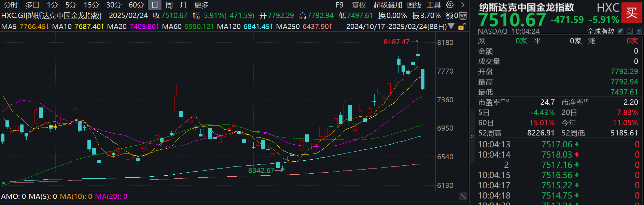Select the 月 monthly period tab
Image resolution: width=644 pixels, height=205 pixels.
click(183, 5)
